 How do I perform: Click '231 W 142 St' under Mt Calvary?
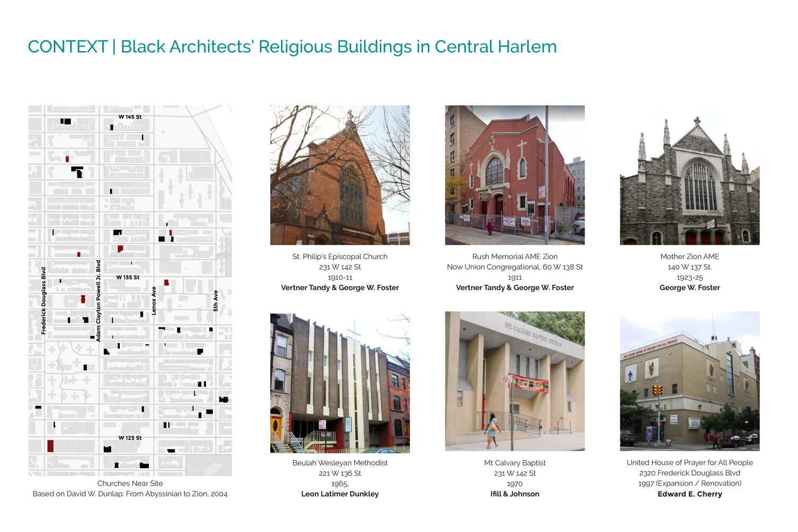(x=515, y=473)
